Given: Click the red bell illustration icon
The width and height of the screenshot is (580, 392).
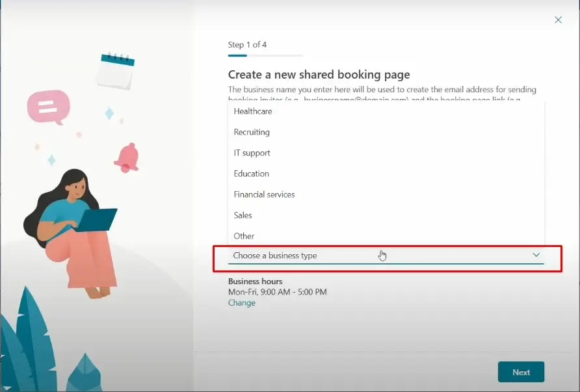Looking at the screenshot, I should pos(125,157).
